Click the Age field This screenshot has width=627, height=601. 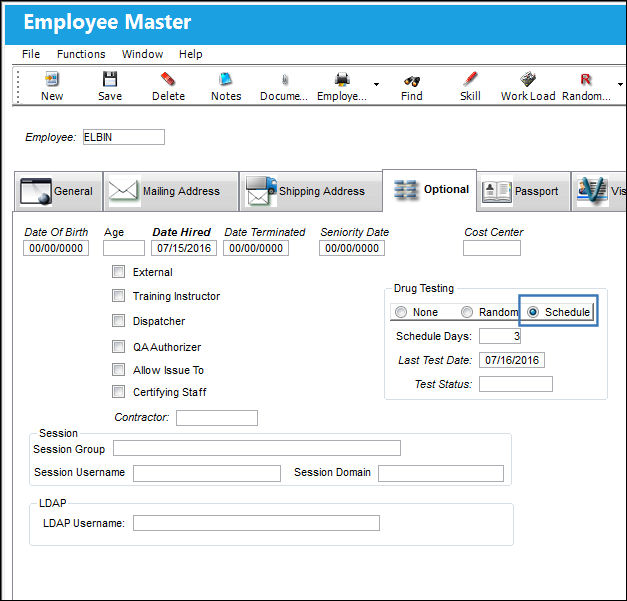pyautogui.click(x=124, y=248)
